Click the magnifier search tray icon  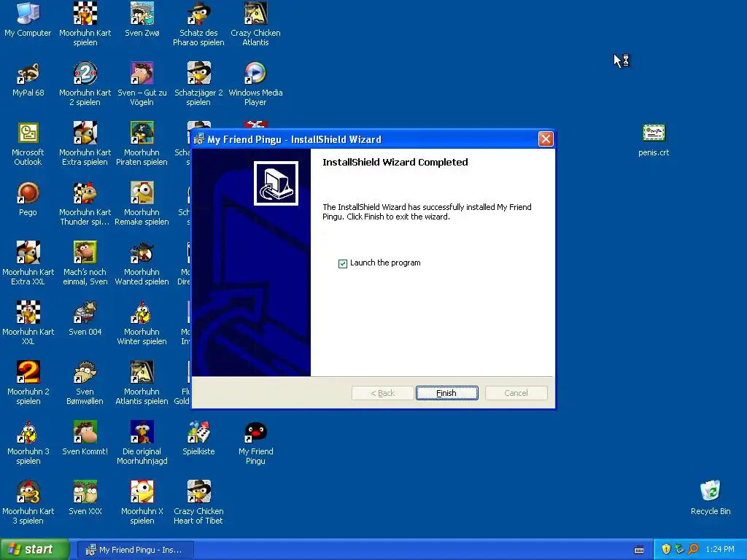[x=693, y=550]
